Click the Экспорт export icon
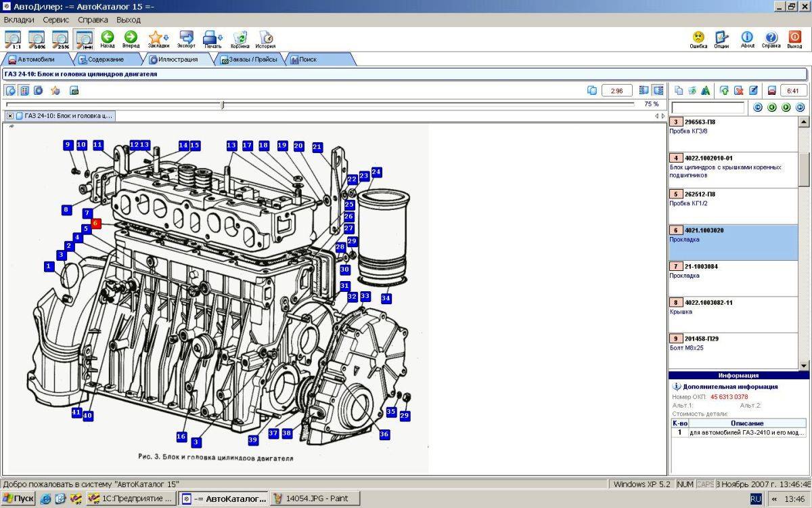 [186, 39]
